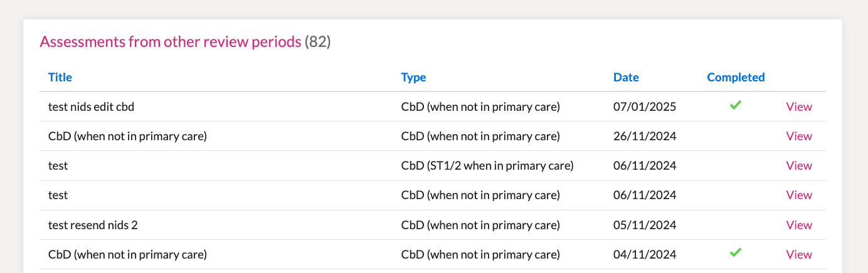Sort table by the Type column header
This screenshot has width=868, height=273.
413,78
